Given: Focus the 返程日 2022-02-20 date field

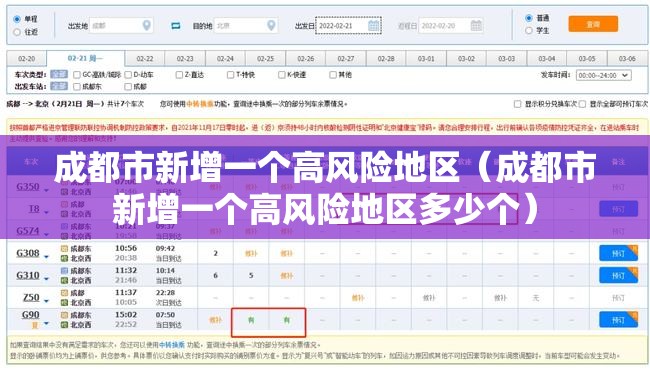Looking at the screenshot, I should click(451, 26).
